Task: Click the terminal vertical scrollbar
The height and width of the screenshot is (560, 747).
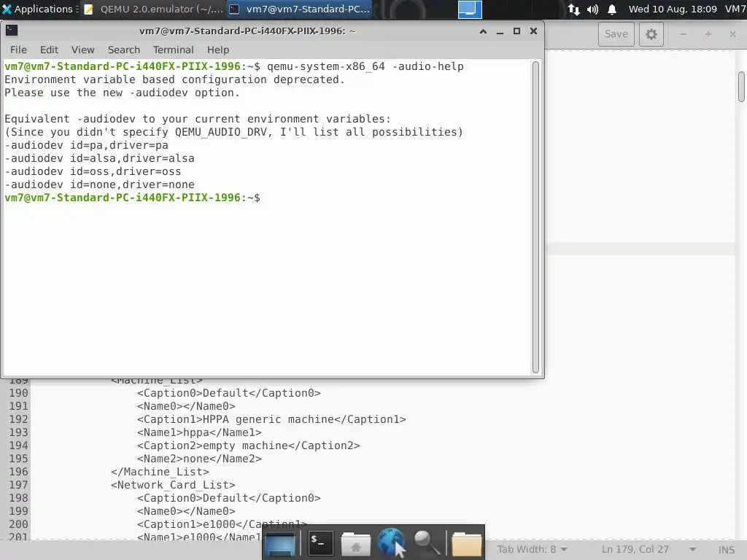Action: pos(535,217)
